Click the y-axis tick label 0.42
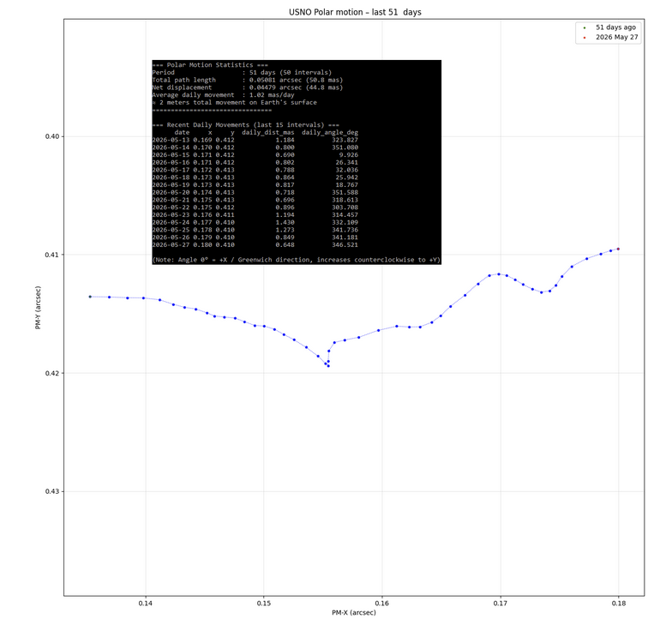 pyautogui.click(x=52, y=373)
